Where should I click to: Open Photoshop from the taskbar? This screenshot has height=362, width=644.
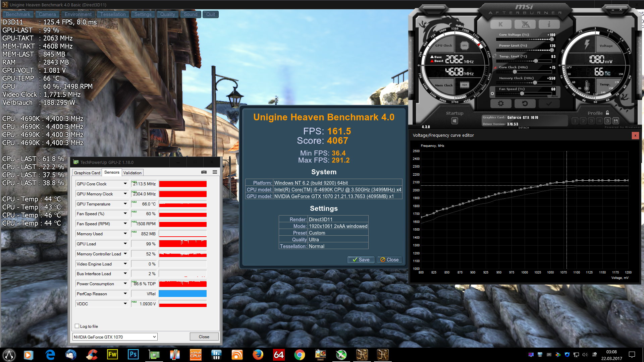[133, 355]
